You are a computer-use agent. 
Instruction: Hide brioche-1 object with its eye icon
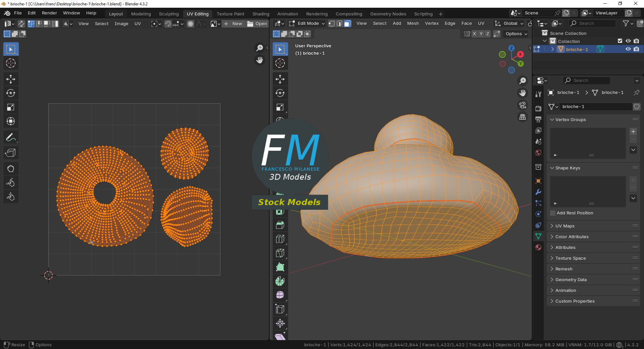pos(628,49)
